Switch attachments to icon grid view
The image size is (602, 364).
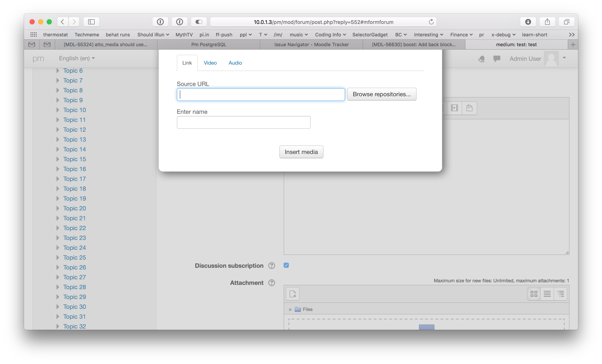coord(534,294)
